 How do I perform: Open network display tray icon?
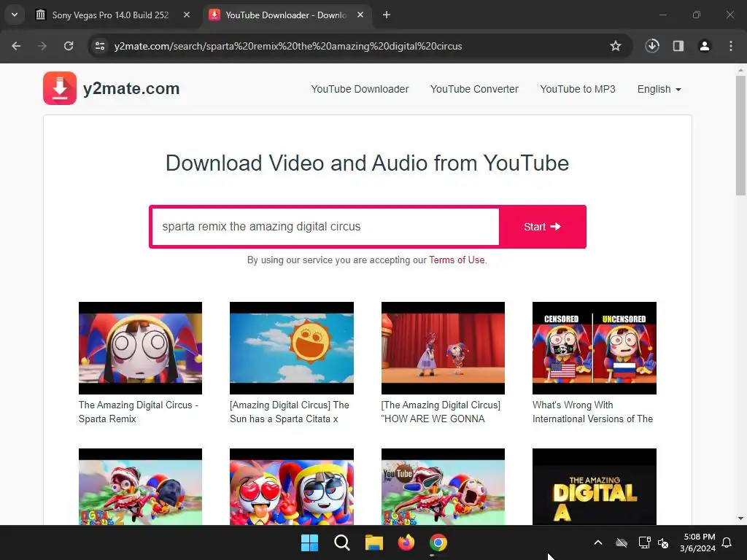645,542
